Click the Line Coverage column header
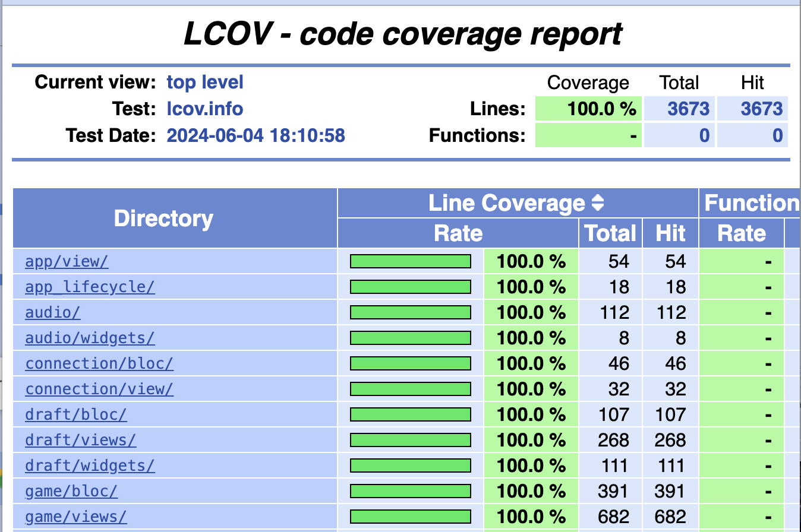 coord(506,204)
